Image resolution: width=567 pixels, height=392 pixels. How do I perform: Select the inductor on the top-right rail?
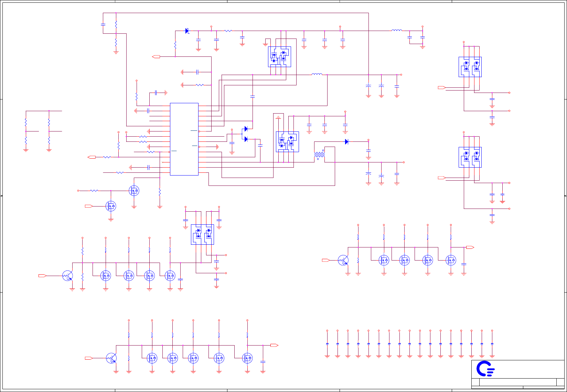pyautogui.click(x=397, y=31)
